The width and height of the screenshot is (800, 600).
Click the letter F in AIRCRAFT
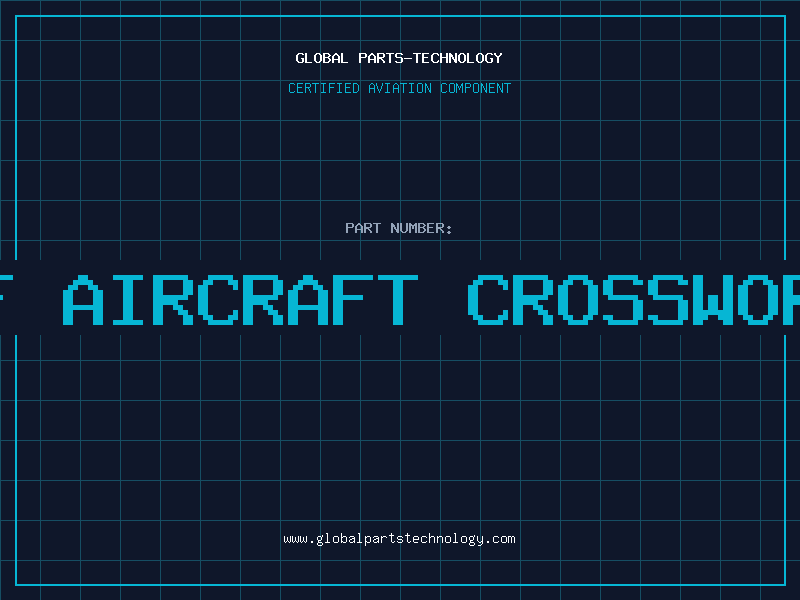(353, 300)
